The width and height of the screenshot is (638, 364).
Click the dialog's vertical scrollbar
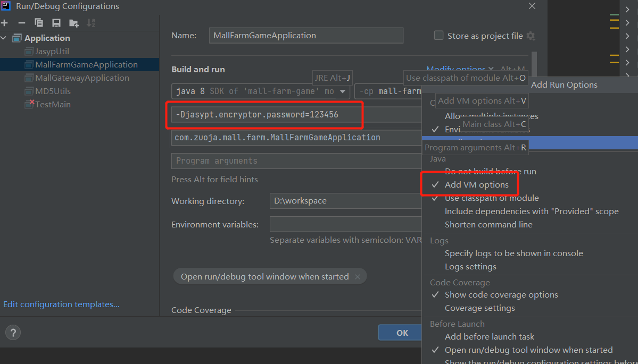click(534, 64)
